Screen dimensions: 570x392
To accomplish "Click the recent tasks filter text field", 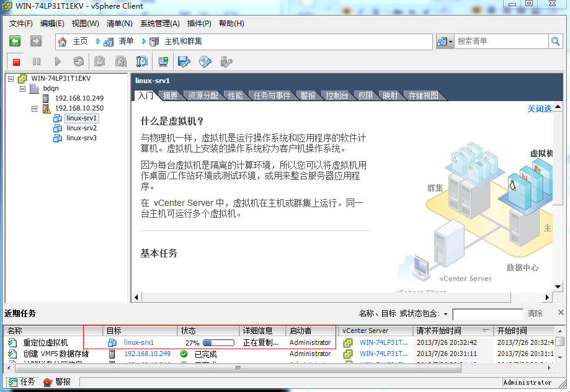I will 488,314.
